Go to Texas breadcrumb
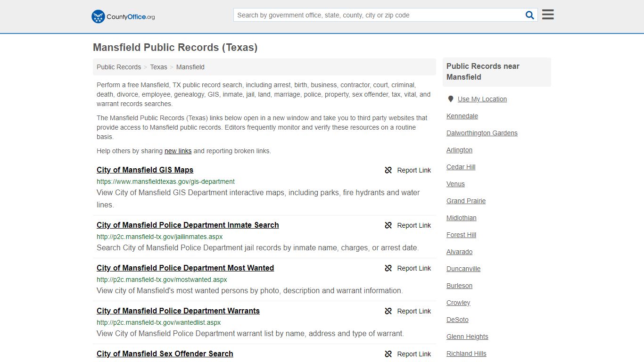 pyautogui.click(x=158, y=67)
